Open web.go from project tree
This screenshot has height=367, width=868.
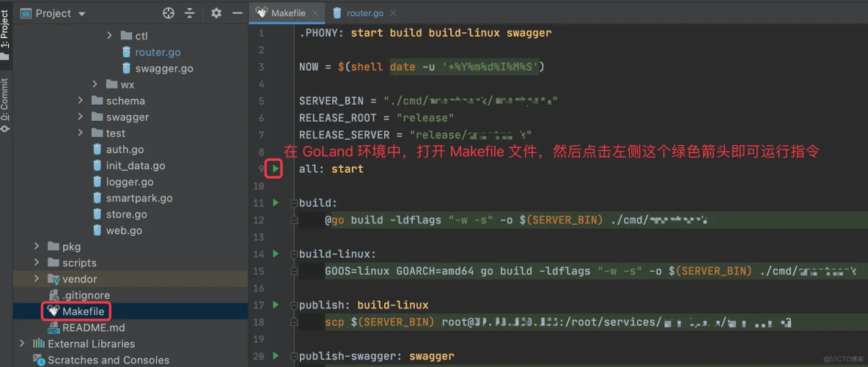pos(124,230)
